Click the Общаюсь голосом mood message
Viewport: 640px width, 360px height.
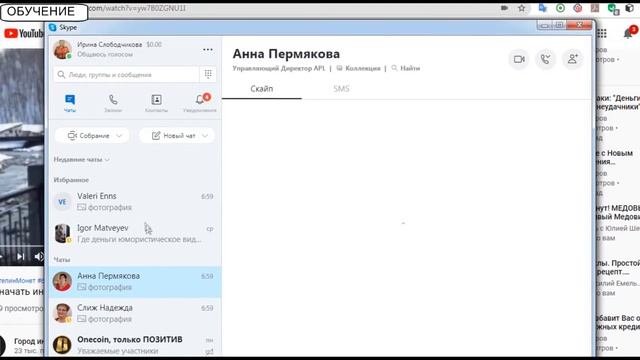[105, 54]
